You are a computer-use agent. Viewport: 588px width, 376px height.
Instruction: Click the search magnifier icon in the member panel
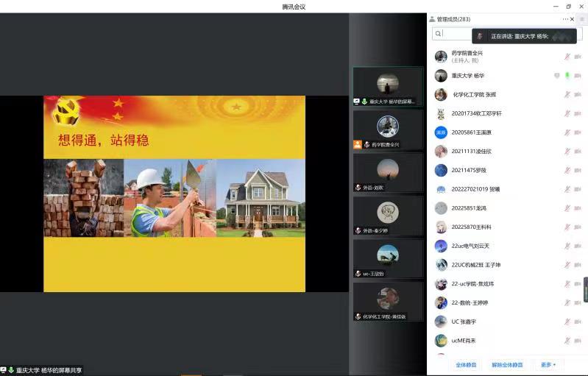click(438, 34)
